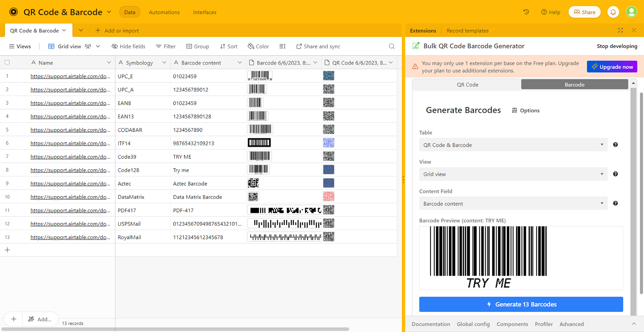Open PDF417 barcode thumbnail

pyautogui.click(x=285, y=210)
